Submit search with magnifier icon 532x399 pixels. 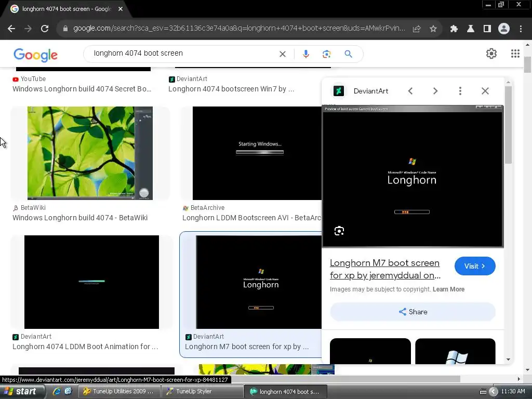348,54
